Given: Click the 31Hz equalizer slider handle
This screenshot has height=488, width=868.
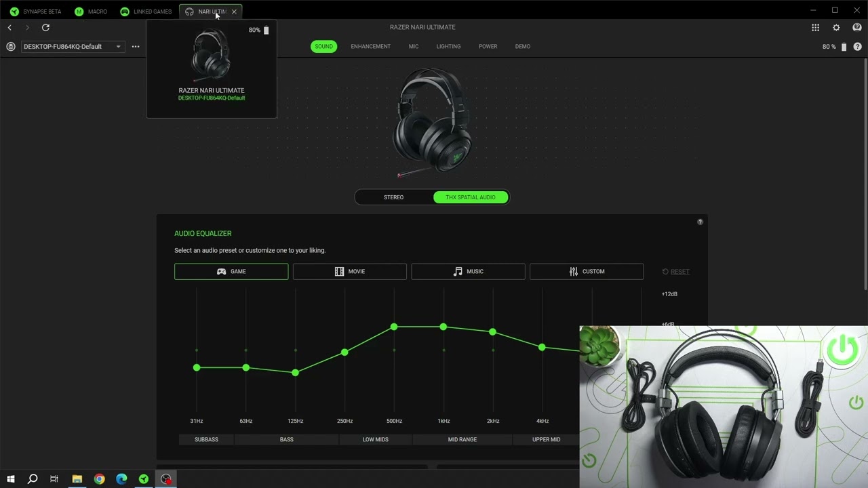Looking at the screenshot, I should click(x=197, y=367).
